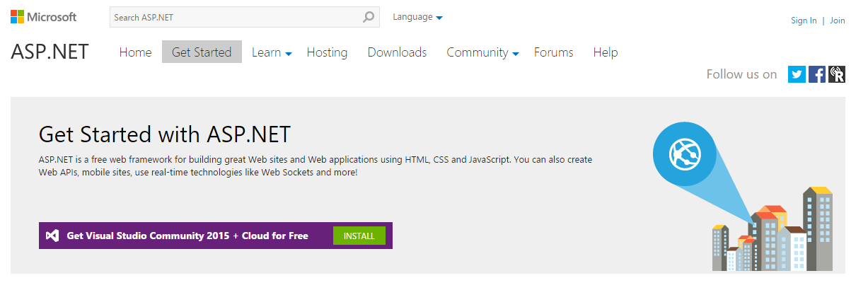Click the search magnifier icon
This screenshot has width=868, height=295.
click(x=369, y=17)
